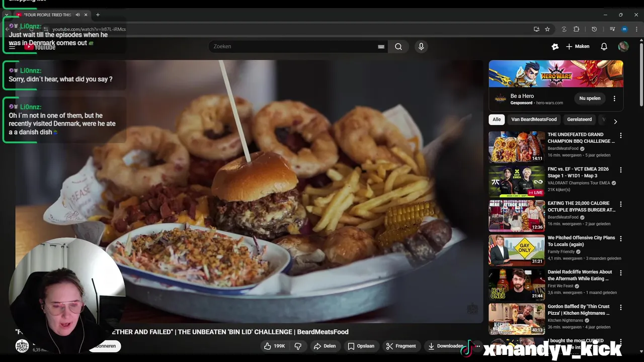Like the video with 199K likes
This screenshot has width=644, height=362.
point(274,346)
